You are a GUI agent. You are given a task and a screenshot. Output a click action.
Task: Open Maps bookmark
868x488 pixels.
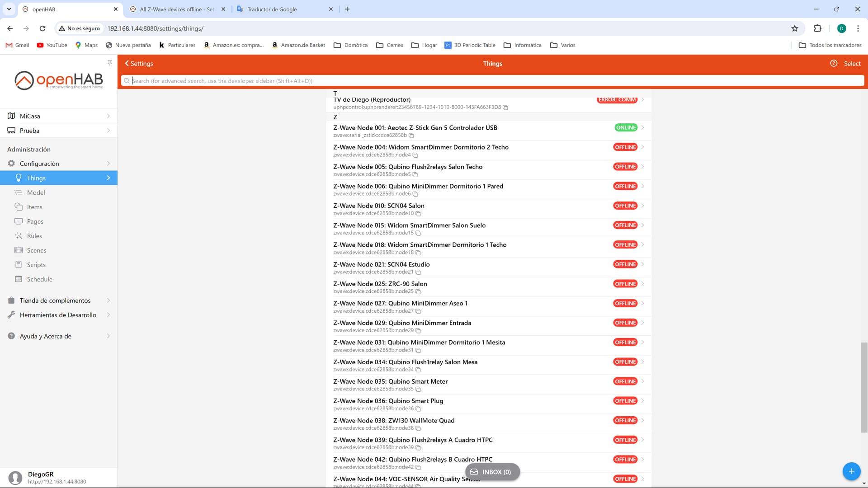86,45
